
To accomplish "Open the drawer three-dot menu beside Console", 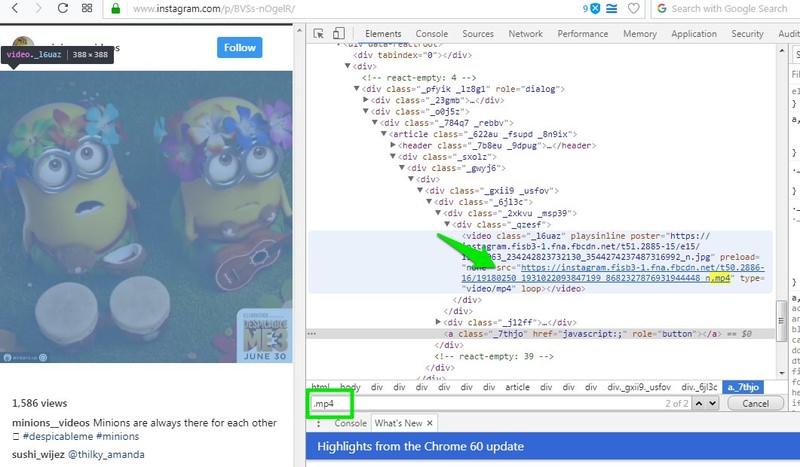I will tap(319, 423).
